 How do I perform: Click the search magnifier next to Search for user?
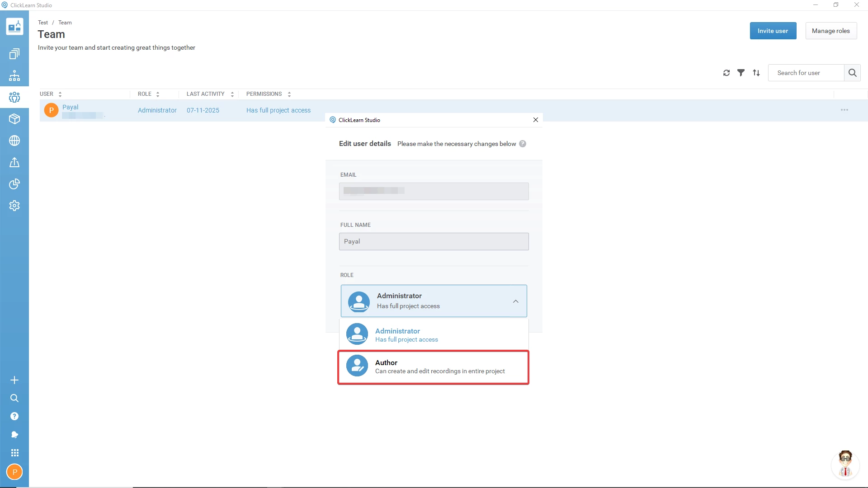coord(852,73)
